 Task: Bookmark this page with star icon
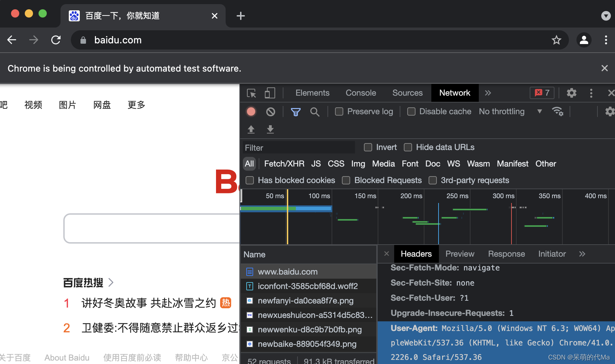click(x=557, y=40)
